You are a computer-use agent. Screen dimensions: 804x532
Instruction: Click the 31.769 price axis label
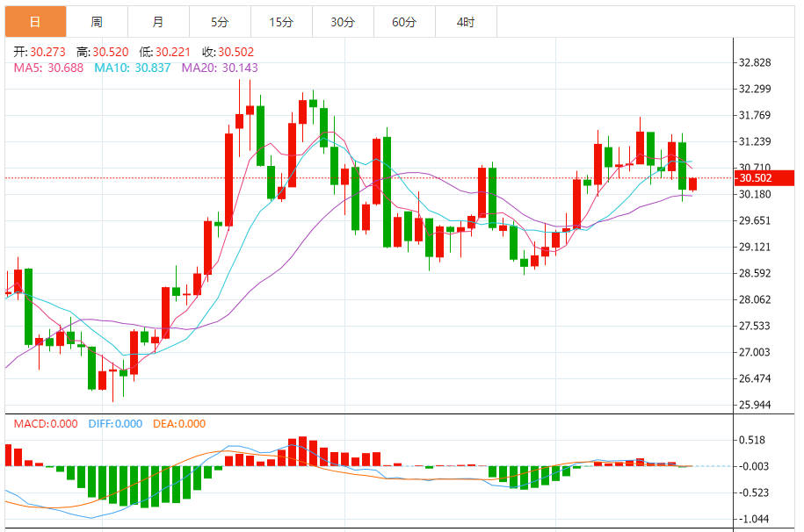(754, 115)
